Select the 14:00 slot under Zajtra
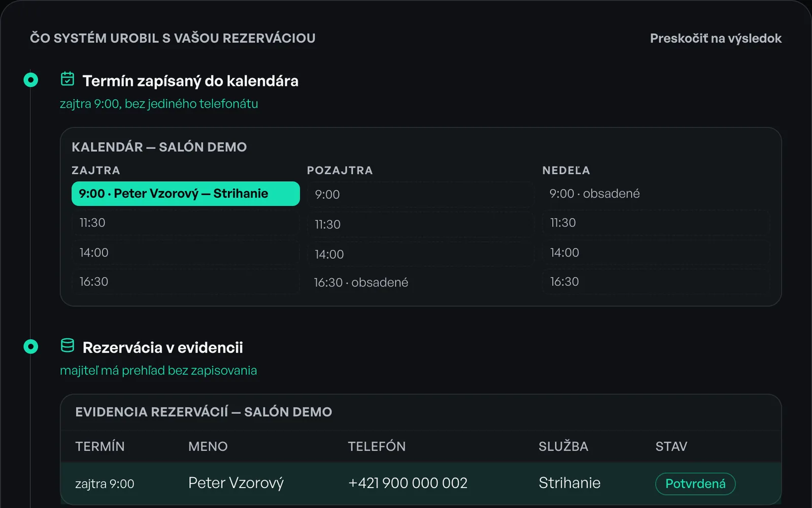The height and width of the screenshot is (508, 812). coord(186,252)
